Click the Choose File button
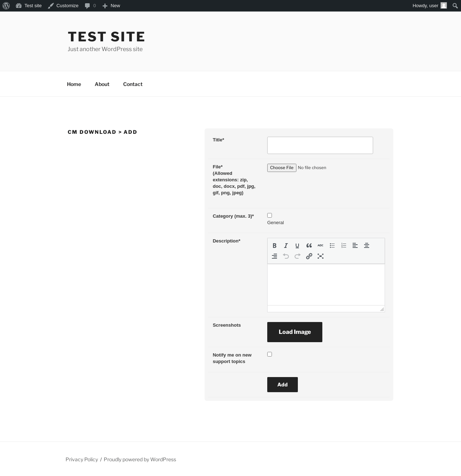Viewport: 461px width, 476px height. pos(282,168)
